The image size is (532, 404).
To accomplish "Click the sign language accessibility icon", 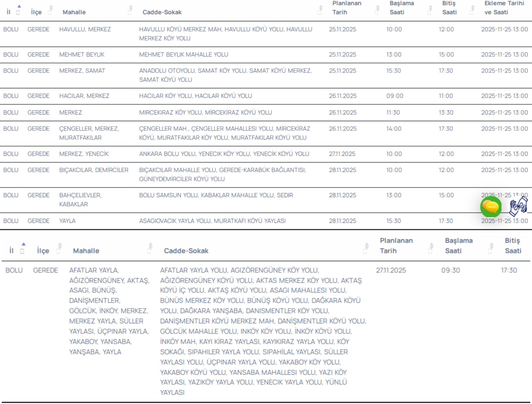I will point(518,206).
